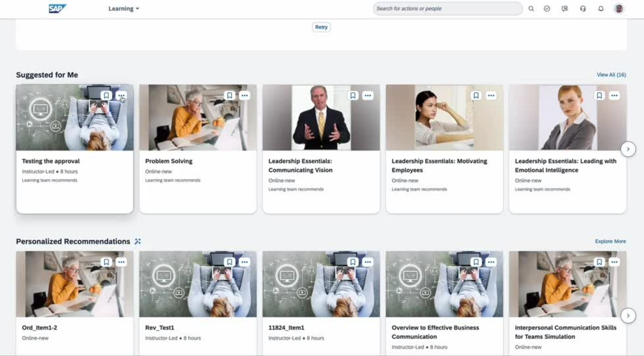Click the View All (16) link

[610, 75]
